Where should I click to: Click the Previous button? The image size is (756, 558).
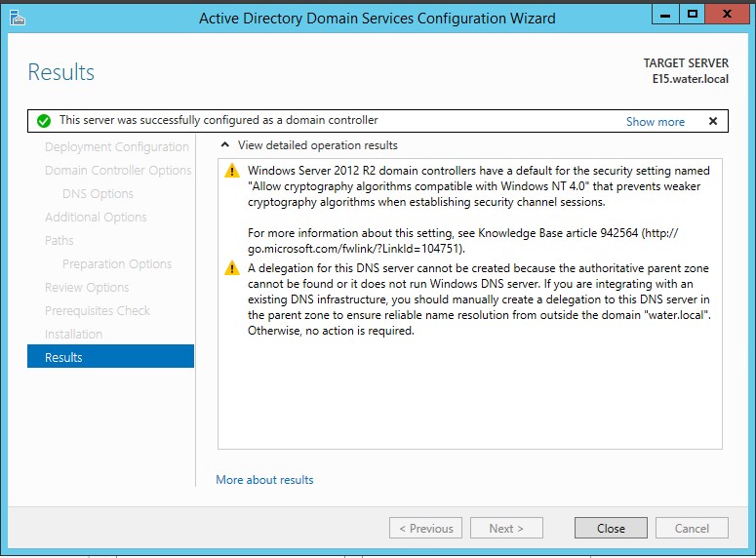(x=425, y=528)
